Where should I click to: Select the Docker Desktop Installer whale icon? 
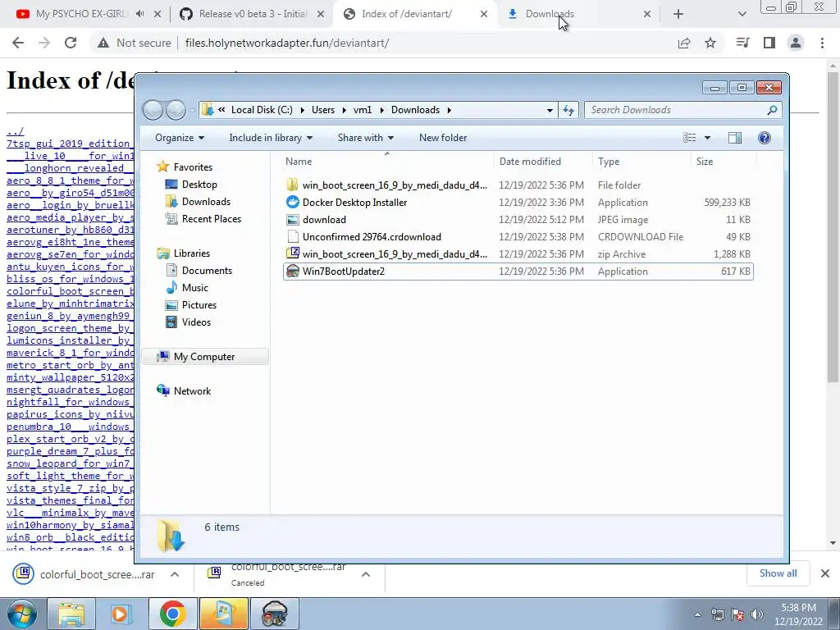(293, 202)
